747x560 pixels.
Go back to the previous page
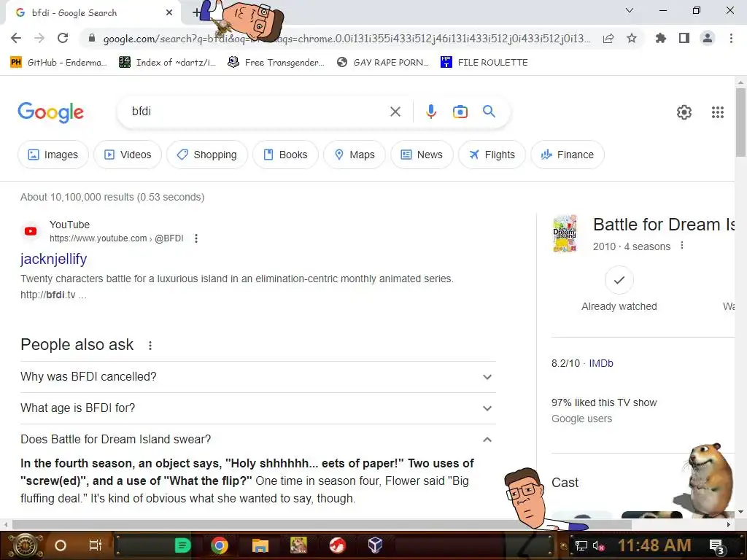coord(16,38)
